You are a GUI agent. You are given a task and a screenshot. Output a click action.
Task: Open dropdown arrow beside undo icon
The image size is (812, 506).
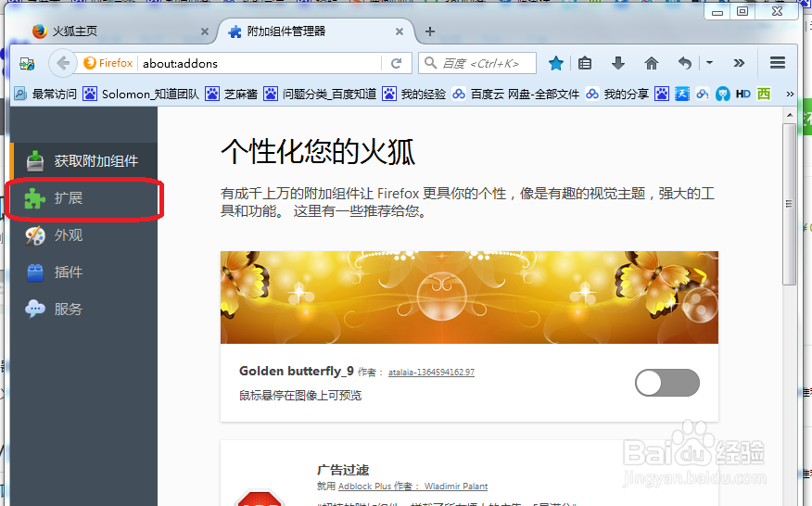(709, 63)
